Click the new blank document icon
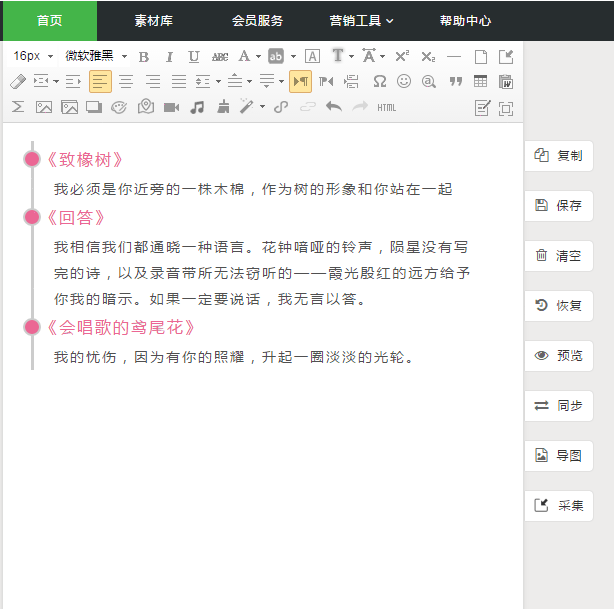The width and height of the screenshot is (614, 609). [x=480, y=56]
